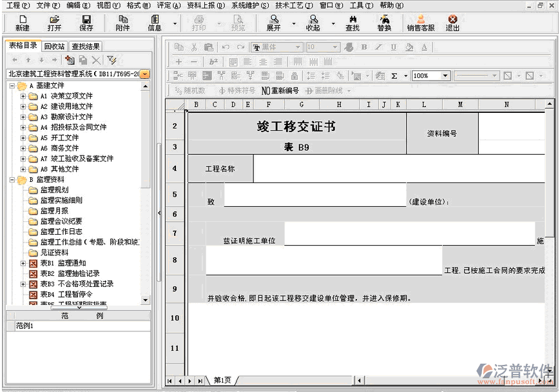The width and height of the screenshot is (560, 392).
Task: Toggle underline formatting (U) button
Action: coord(393,47)
